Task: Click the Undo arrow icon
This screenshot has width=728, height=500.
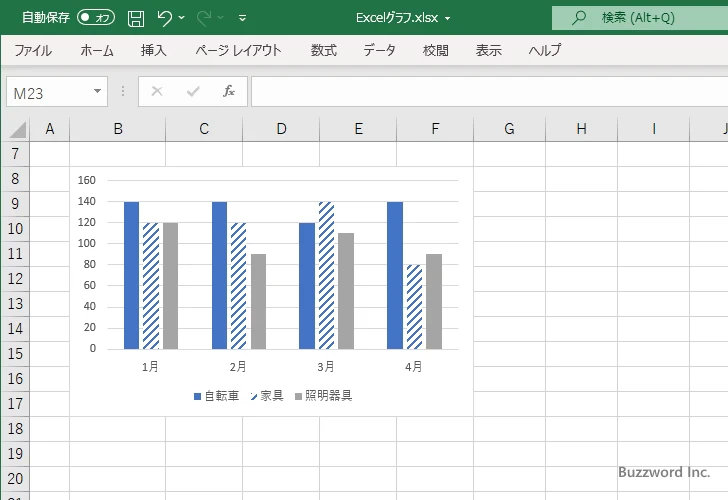Action: pyautogui.click(x=164, y=18)
